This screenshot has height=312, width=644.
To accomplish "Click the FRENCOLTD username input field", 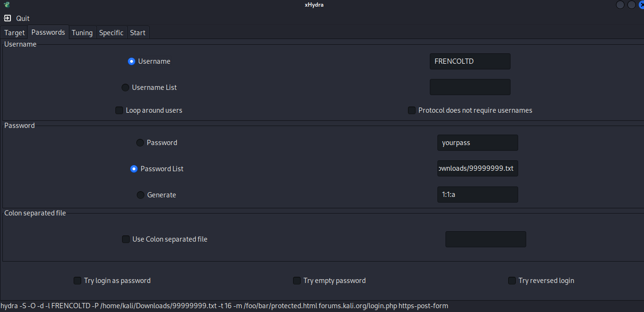I will click(470, 61).
